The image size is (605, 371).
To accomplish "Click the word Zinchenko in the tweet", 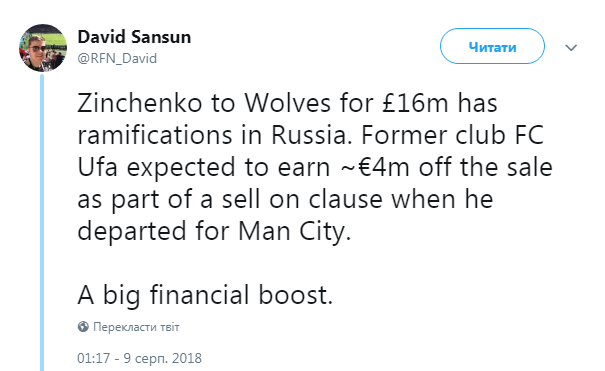I will coord(140,104).
